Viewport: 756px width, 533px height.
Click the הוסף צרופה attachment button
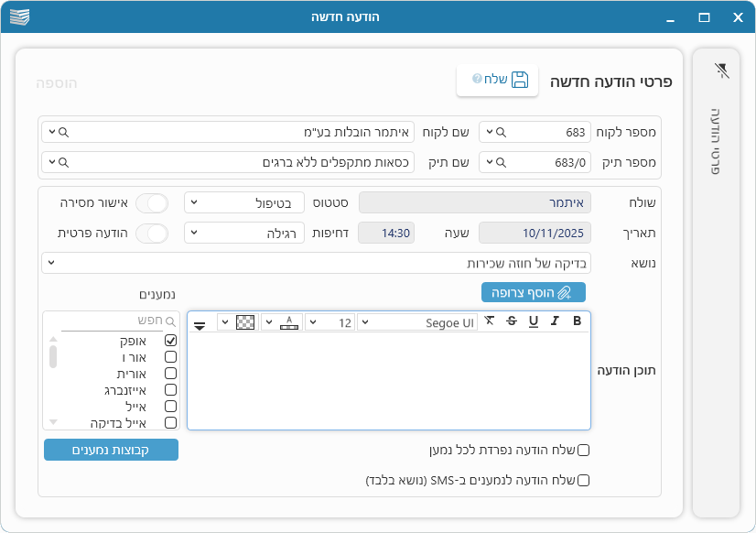(x=533, y=292)
